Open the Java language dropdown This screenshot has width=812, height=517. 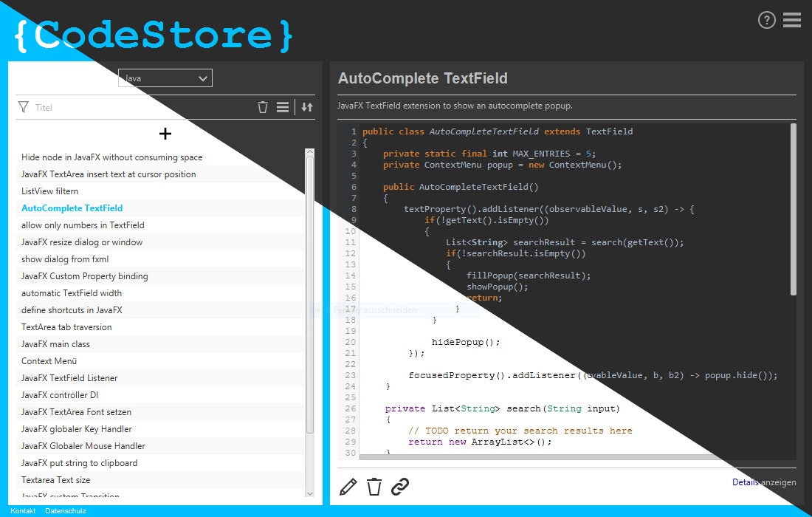pos(165,78)
